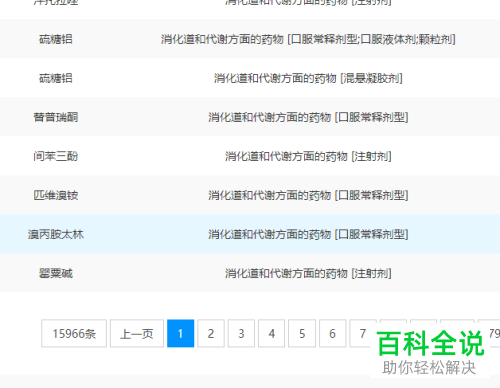The width and height of the screenshot is (500, 388).
Task: Go to page 3 of results
Action: point(241,333)
